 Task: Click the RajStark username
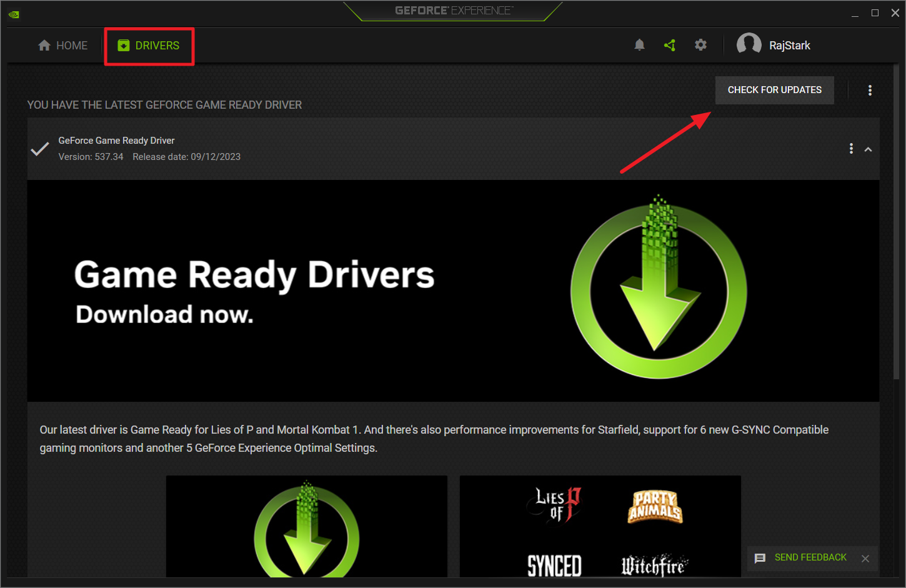[790, 46]
